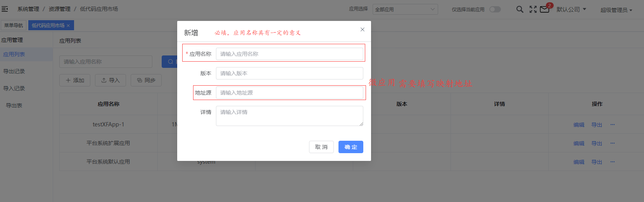Open more actions for 平台系统扩展应用 row
This screenshot has width=644, height=202.
[x=613, y=143]
